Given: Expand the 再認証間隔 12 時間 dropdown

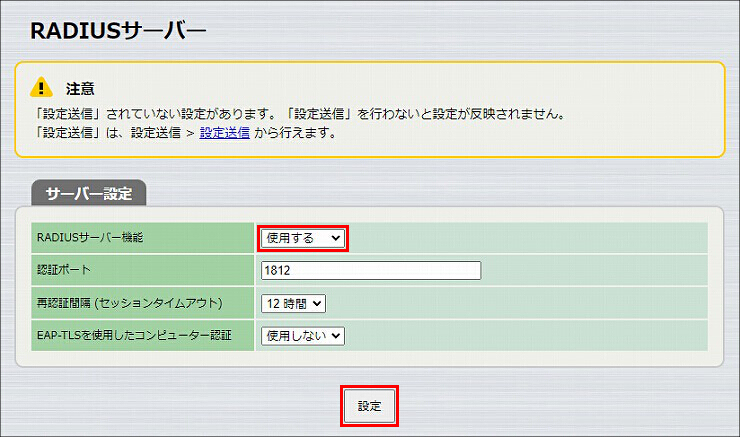Looking at the screenshot, I should coord(293,303).
